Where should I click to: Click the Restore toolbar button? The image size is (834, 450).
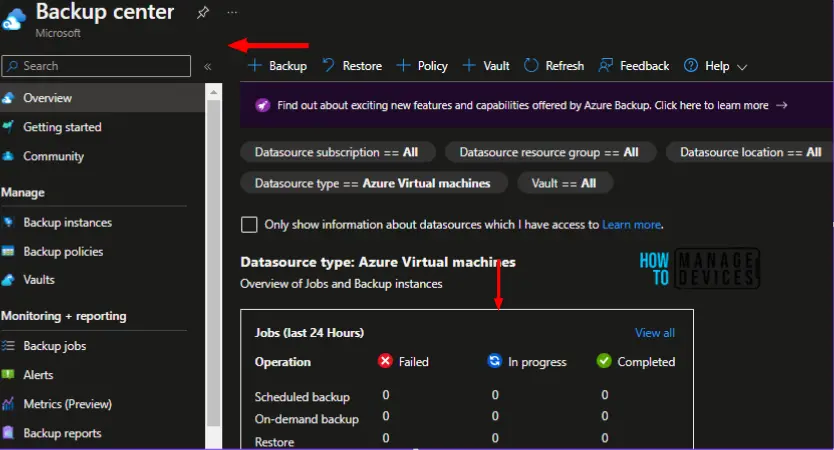pos(352,66)
